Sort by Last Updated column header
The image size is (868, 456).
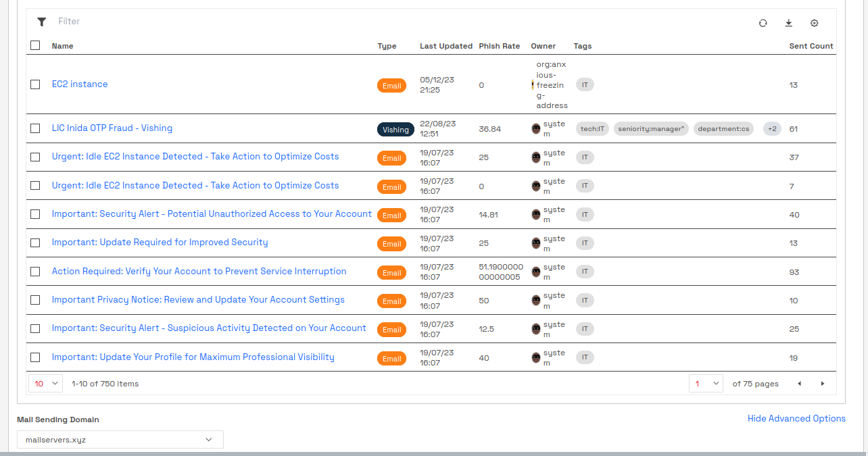[x=445, y=46]
